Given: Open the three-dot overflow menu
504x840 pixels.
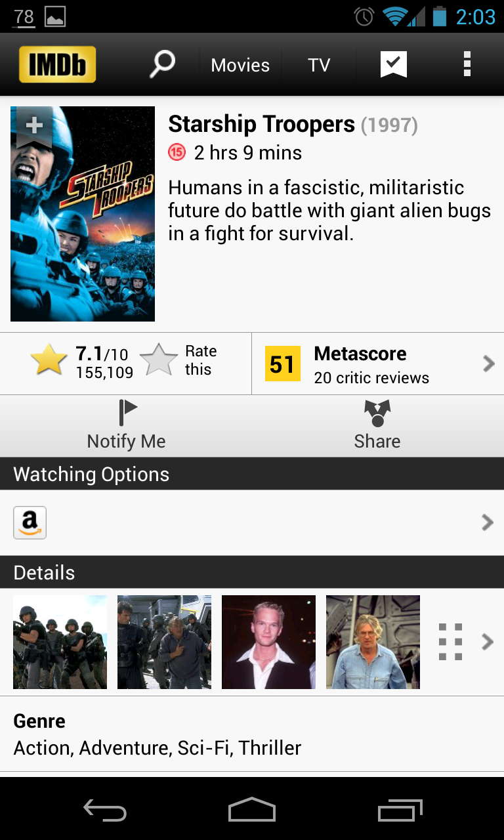Looking at the screenshot, I should (467, 64).
